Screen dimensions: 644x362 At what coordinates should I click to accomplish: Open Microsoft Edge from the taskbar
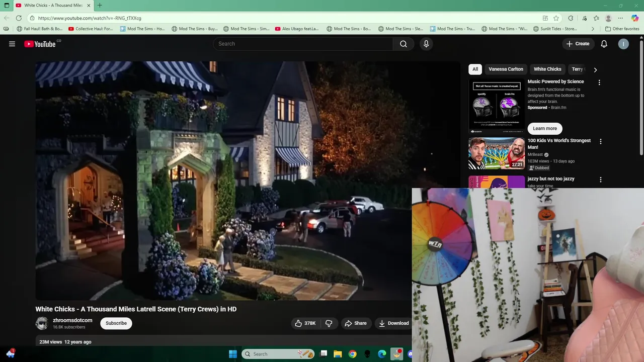coord(382,354)
